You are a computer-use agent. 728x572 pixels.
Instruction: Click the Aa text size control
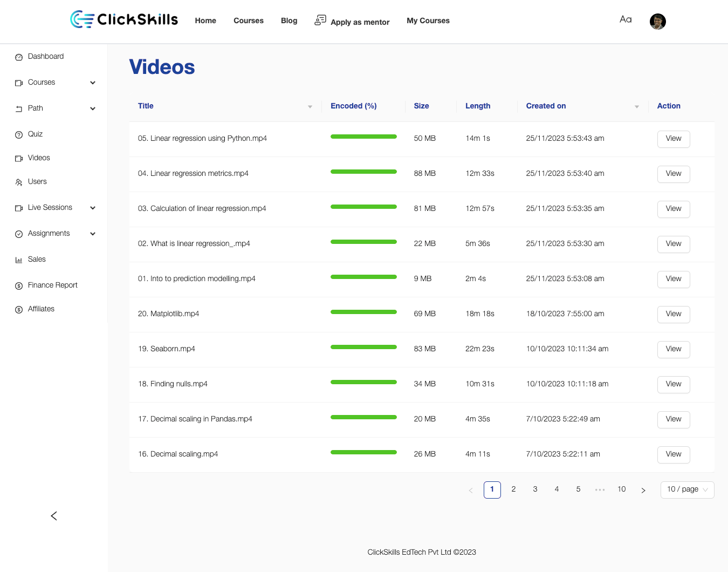[625, 19]
